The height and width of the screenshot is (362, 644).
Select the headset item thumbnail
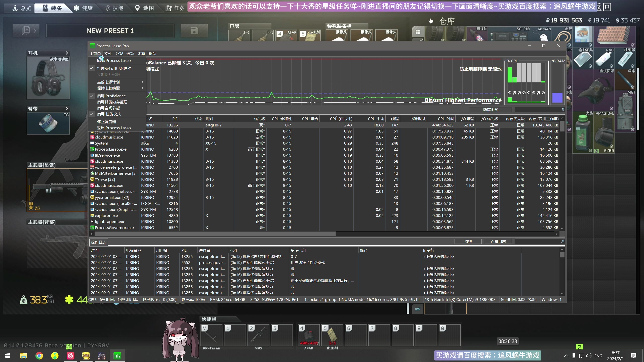(x=48, y=78)
